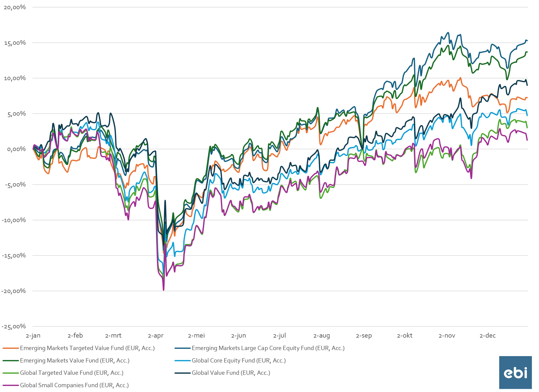The width and height of the screenshot is (539, 392).
Task: Click light green swatch for Global Targeted Value Fund
Action: (x=11, y=373)
